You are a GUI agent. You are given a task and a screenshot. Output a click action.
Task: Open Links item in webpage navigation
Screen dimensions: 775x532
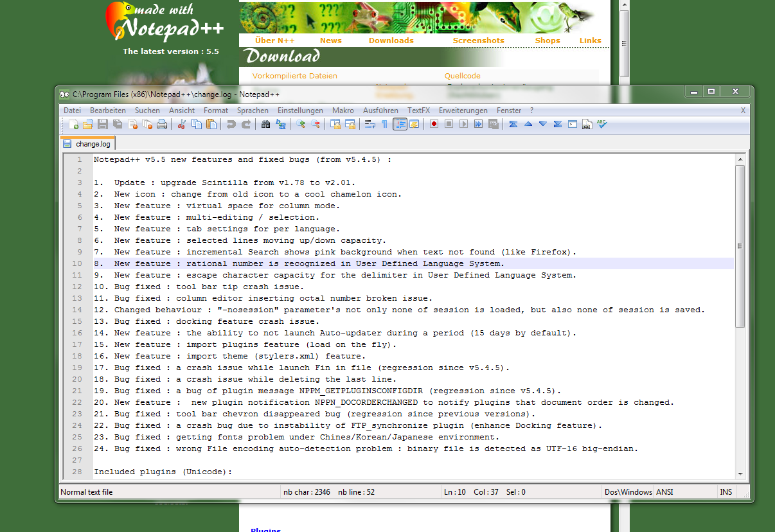click(591, 40)
